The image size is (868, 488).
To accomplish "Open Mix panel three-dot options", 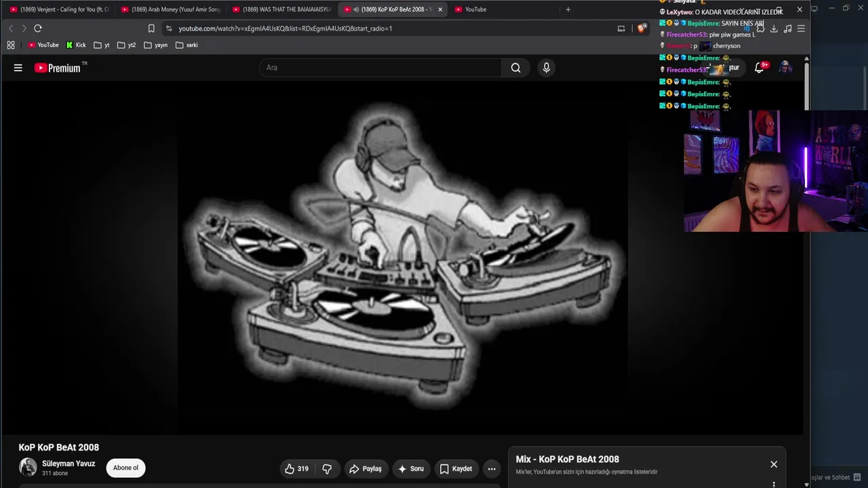I will pyautogui.click(x=774, y=484).
